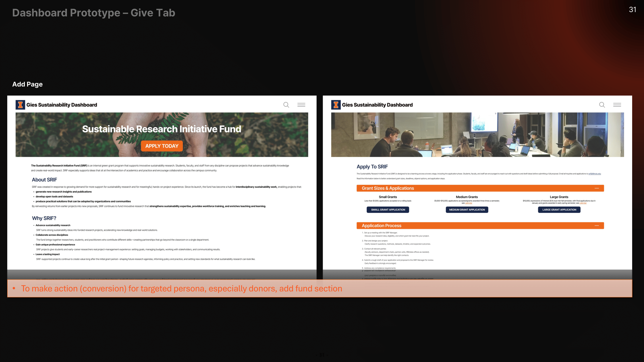Click Gies Sustainability Dashboard title on right page
Image resolution: width=644 pixels, height=362 pixels.
click(x=377, y=105)
